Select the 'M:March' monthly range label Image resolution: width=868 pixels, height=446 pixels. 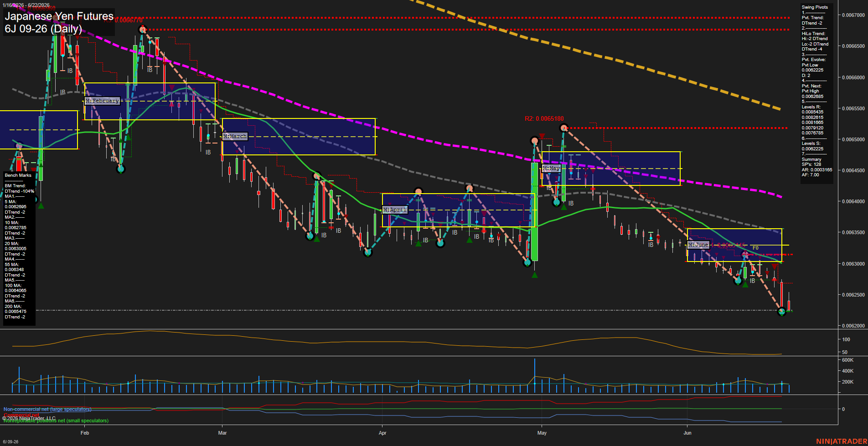(x=235, y=136)
